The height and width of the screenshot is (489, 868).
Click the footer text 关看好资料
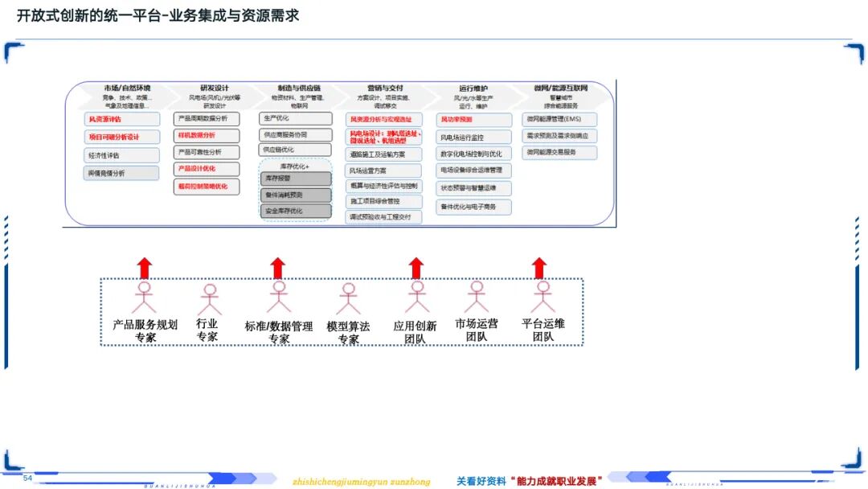pyautogui.click(x=481, y=481)
